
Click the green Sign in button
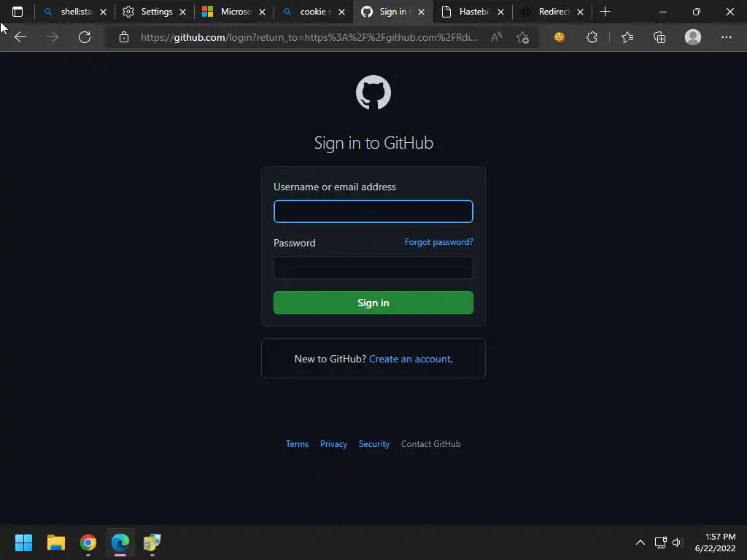pos(373,303)
